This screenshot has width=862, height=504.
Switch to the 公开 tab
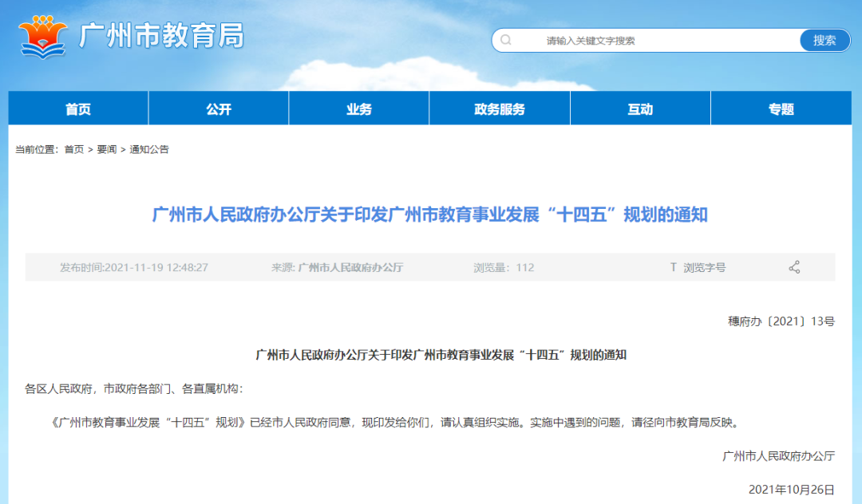218,108
